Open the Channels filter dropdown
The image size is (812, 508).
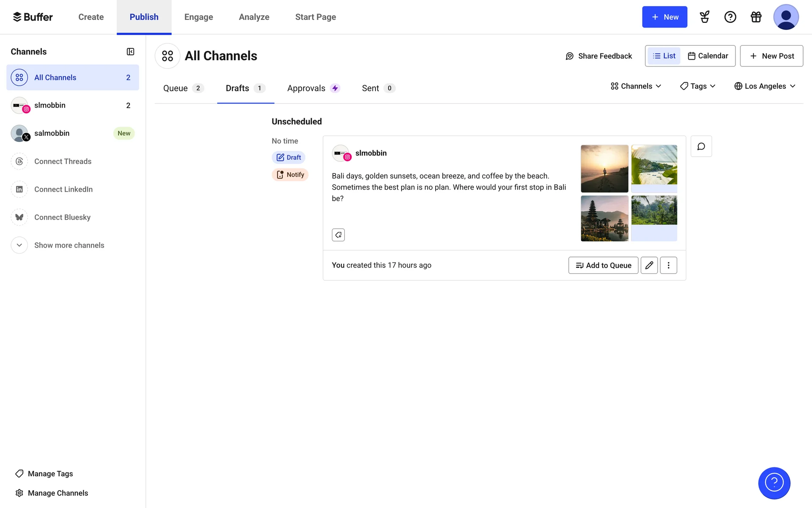click(x=636, y=86)
